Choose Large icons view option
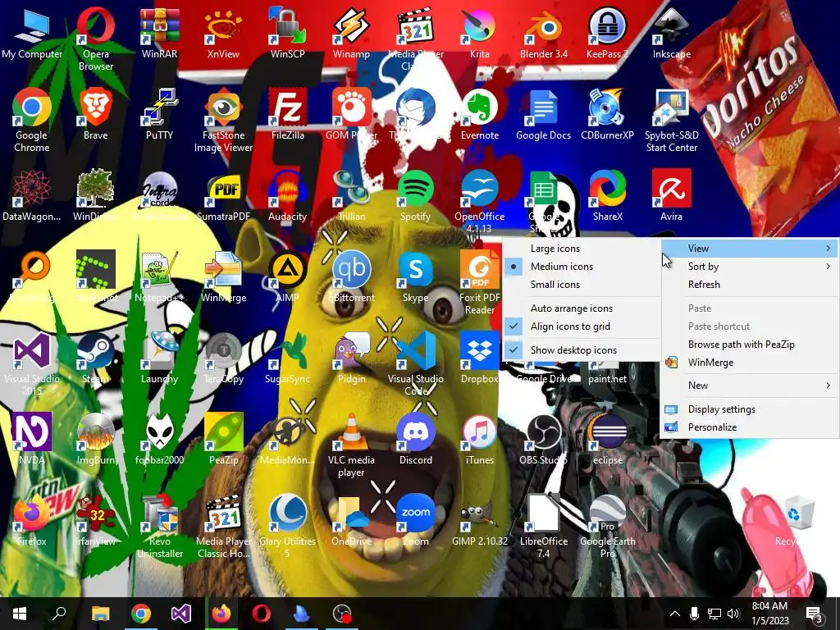Image resolution: width=840 pixels, height=630 pixels. point(582,248)
